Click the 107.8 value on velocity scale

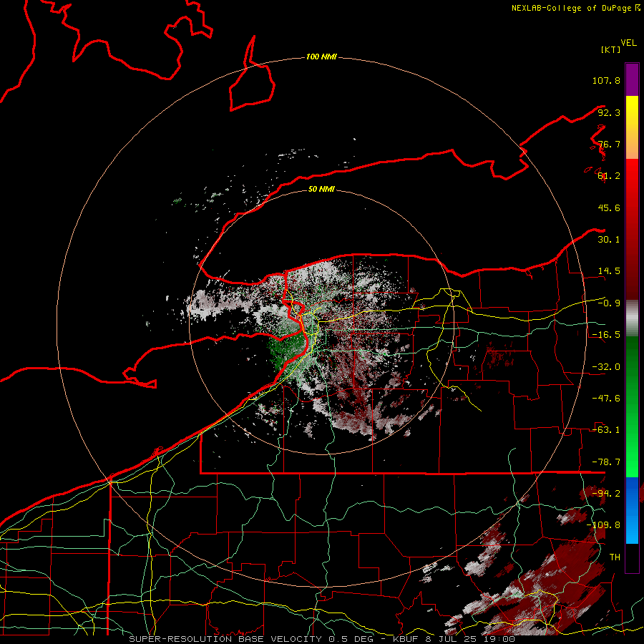606,80
